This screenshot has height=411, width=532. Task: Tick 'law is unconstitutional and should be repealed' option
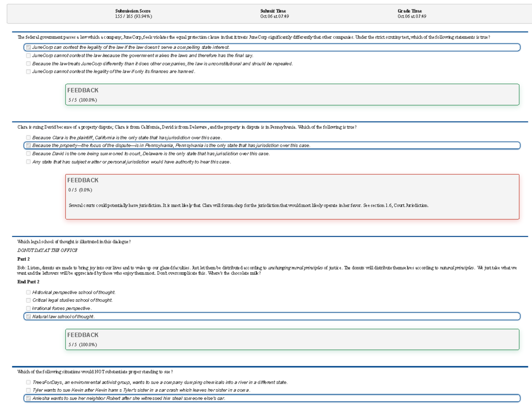pyautogui.click(x=28, y=63)
